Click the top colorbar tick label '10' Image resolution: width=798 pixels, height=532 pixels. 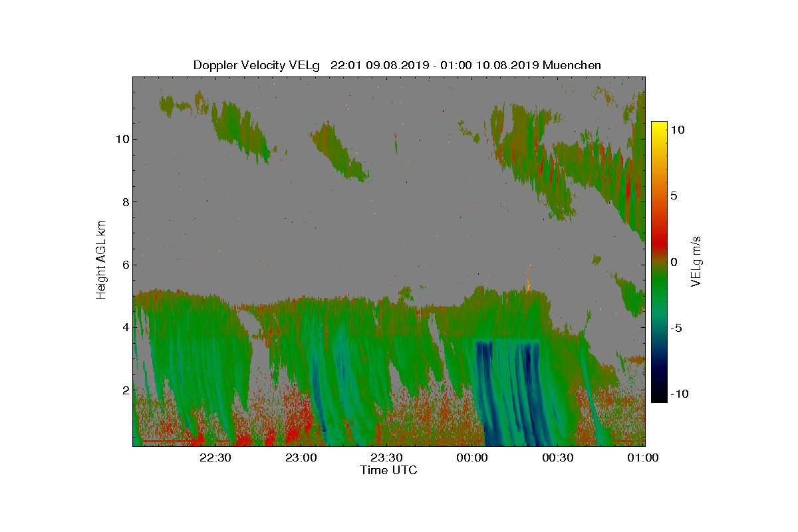677,130
